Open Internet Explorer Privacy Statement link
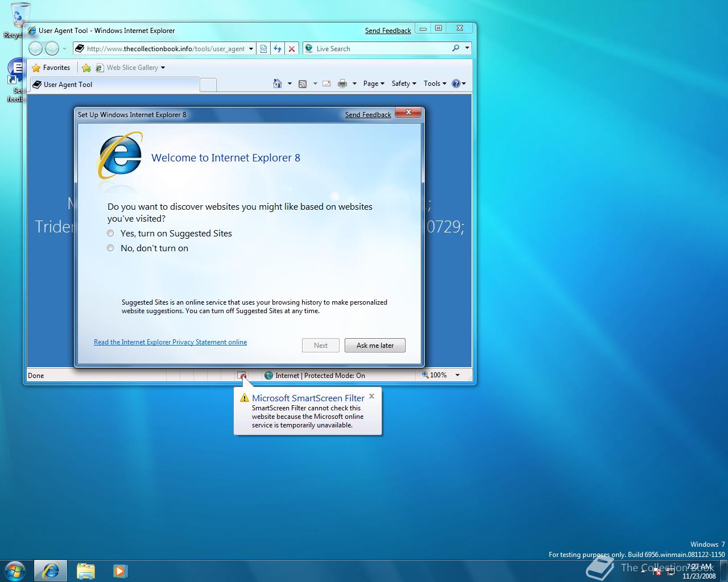Screen dimensions: 728x582 click(x=170, y=342)
